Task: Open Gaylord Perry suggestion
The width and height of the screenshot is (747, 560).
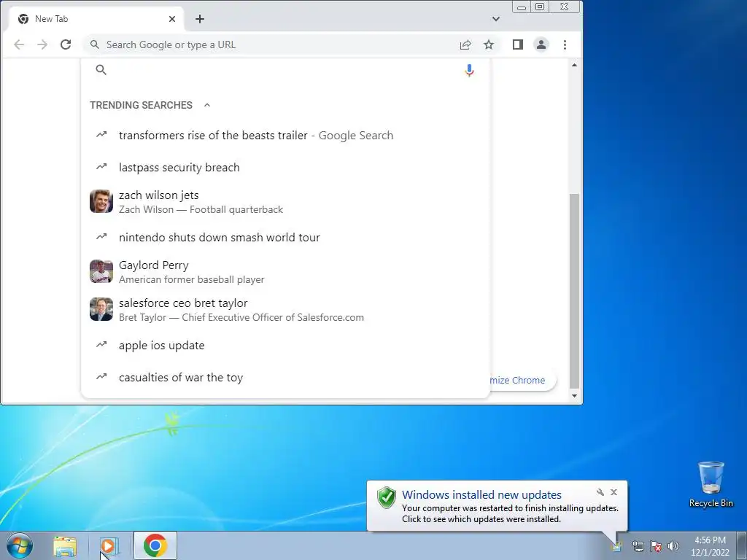Action: point(285,271)
